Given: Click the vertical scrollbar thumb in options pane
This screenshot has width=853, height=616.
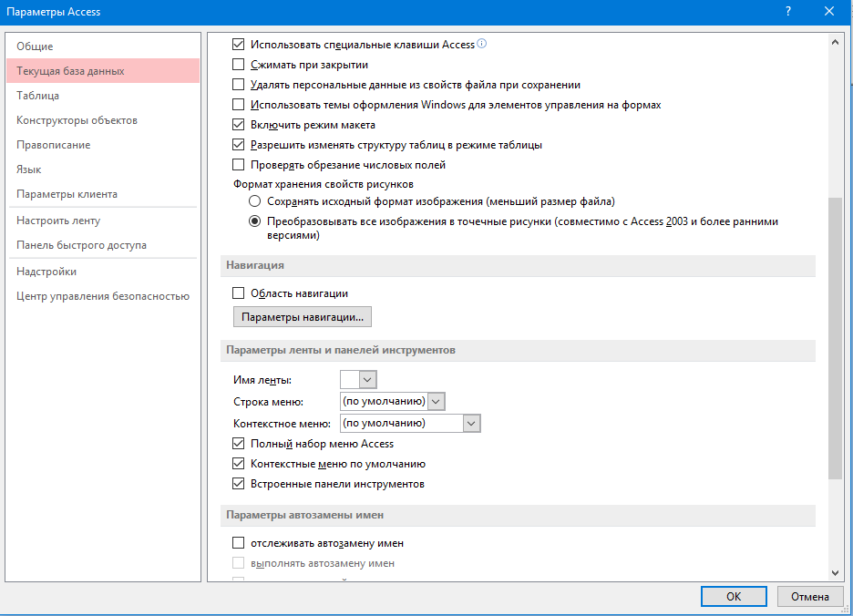Looking at the screenshot, I should pyautogui.click(x=835, y=337).
